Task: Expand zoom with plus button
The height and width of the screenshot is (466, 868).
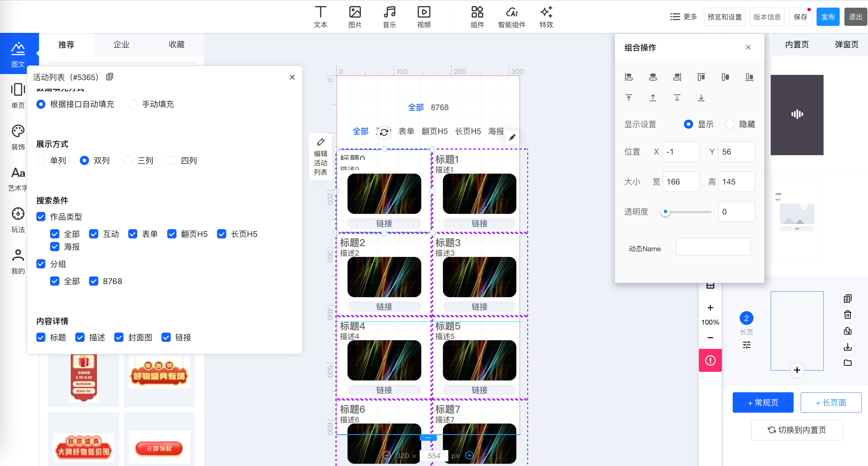Action: [x=710, y=308]
